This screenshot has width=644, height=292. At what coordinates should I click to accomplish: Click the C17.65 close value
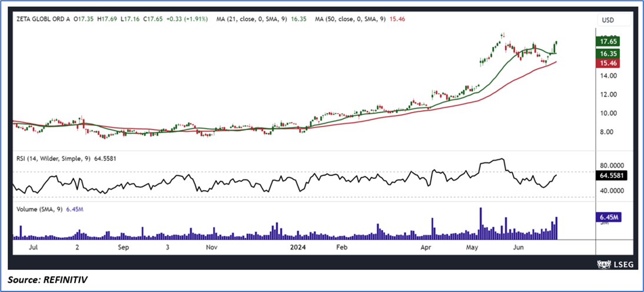[x=152, y=19]
